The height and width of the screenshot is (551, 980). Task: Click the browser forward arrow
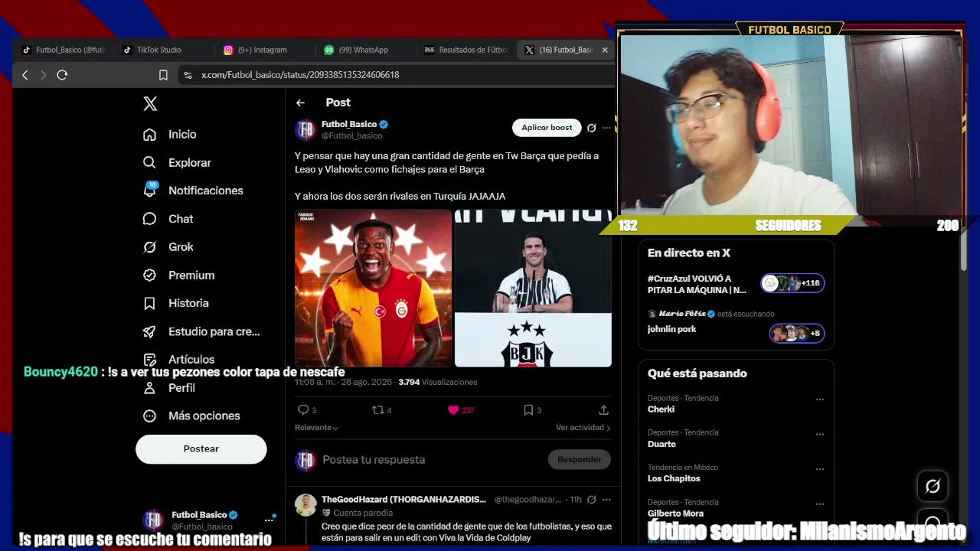pyautogui.click(x=43, y=75)
